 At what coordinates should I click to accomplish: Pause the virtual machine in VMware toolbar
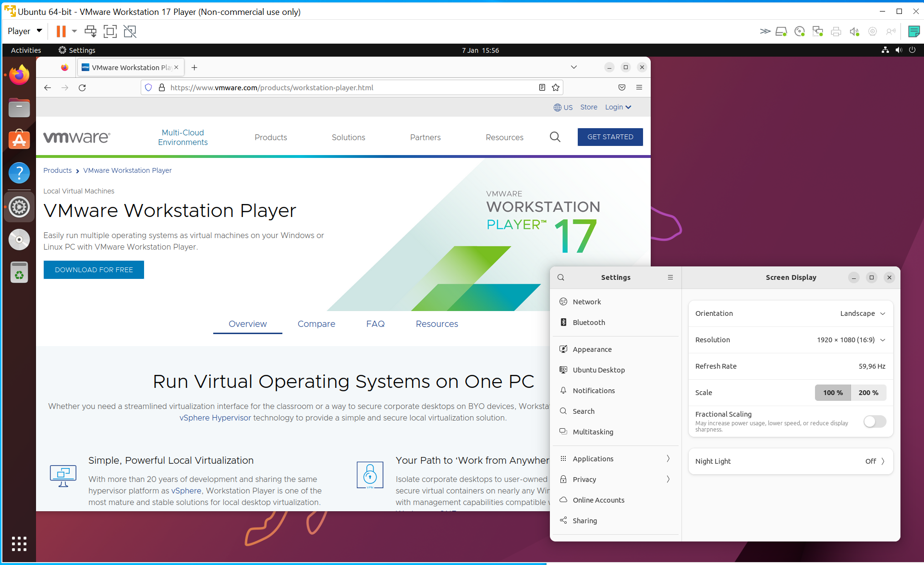(x=61, y=31)
